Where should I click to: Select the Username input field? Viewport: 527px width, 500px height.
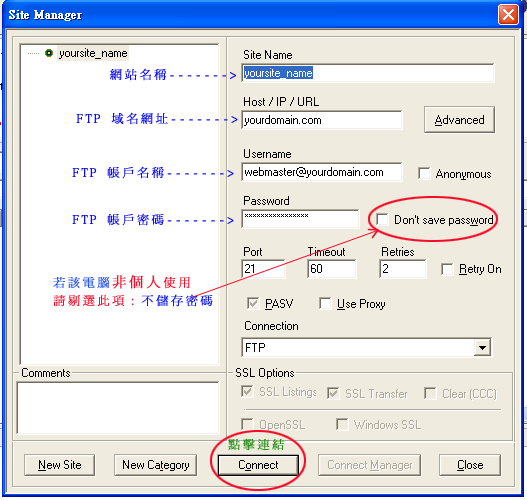pos(322,172)
